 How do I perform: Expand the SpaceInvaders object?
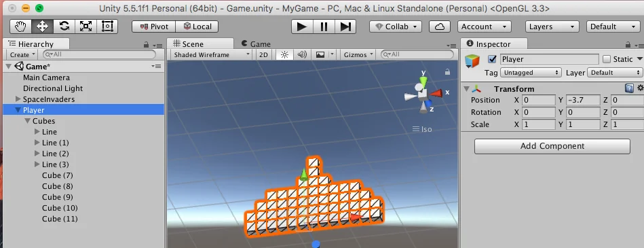coord(18,99)
